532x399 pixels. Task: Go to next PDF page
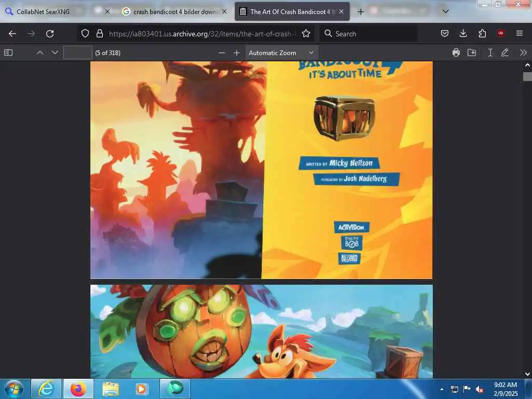click(x=55, y=52)
